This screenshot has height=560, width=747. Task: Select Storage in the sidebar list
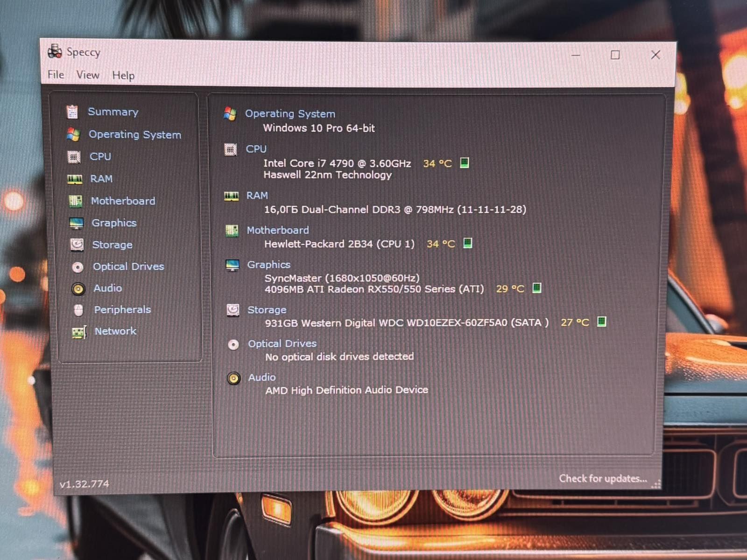coord(113,245)
